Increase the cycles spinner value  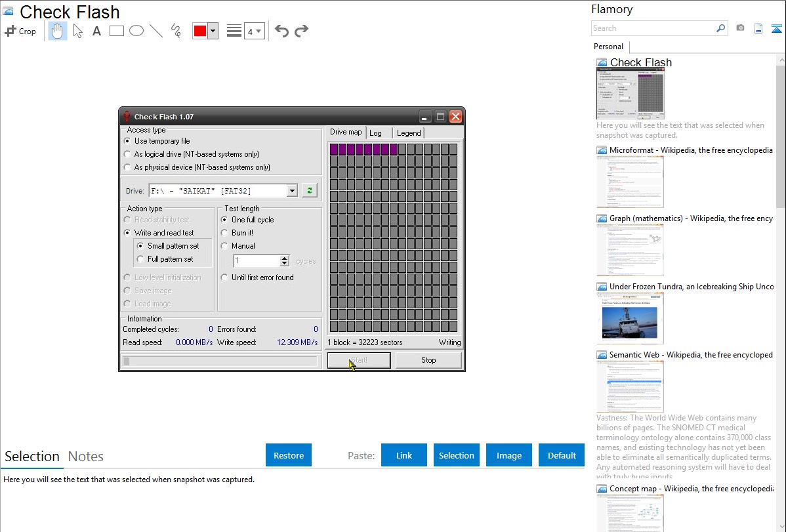[x=285, y=258]
